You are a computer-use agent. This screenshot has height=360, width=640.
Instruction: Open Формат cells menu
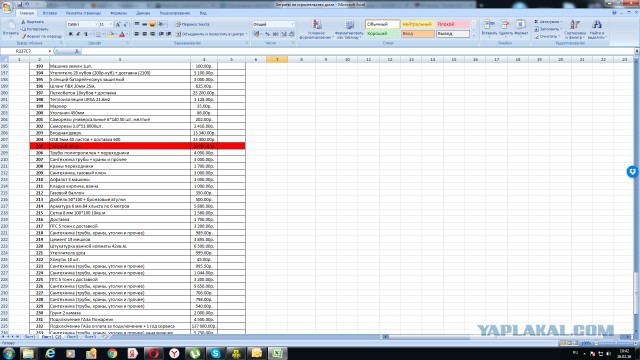(x=521, y=29)
